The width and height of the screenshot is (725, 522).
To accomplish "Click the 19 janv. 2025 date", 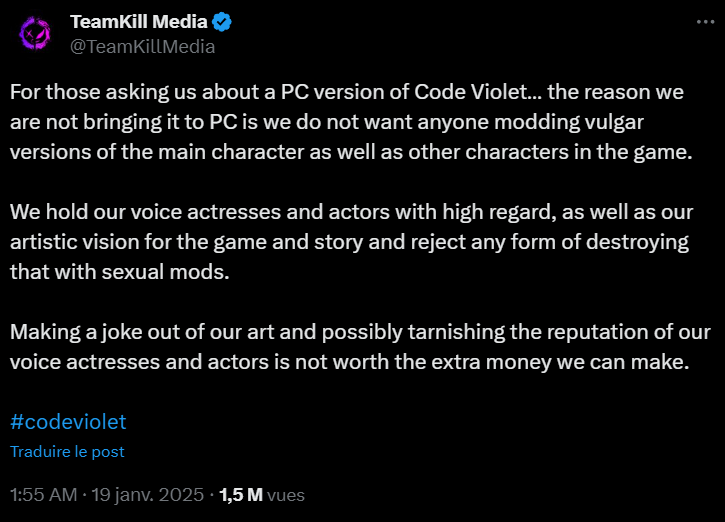I will [x=147, y=495].
